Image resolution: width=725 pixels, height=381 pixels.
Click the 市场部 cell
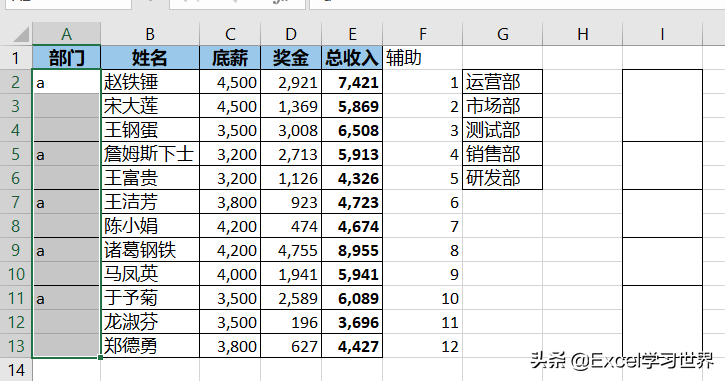pos(503,106)
